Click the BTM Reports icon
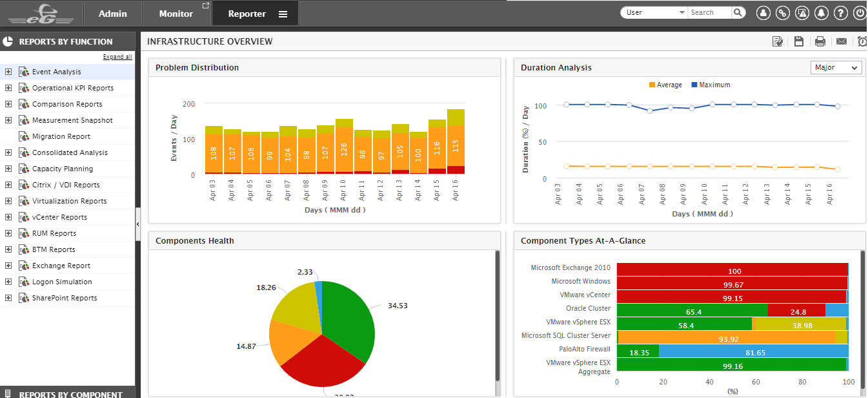This screenshot has width=868, height=398. point(24,249)
